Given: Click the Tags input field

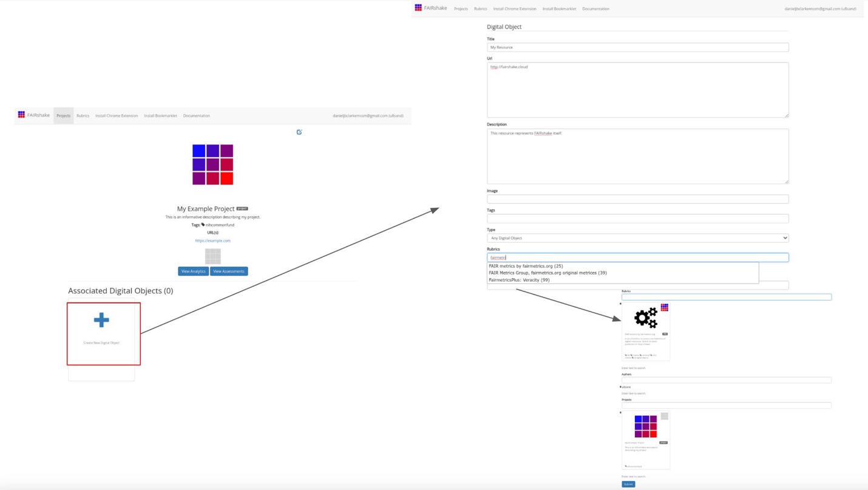Looking at the screenshot, I should pos(638,219).
